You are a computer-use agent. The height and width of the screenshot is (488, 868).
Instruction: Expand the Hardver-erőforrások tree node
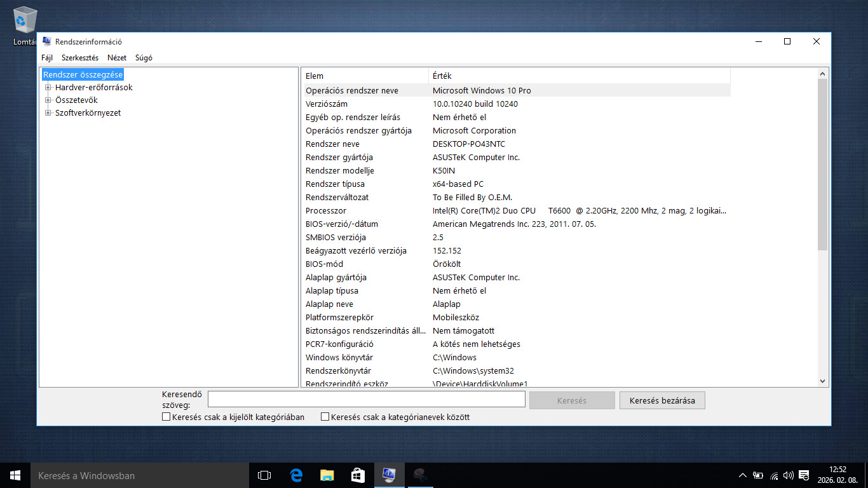click(48, 88)
